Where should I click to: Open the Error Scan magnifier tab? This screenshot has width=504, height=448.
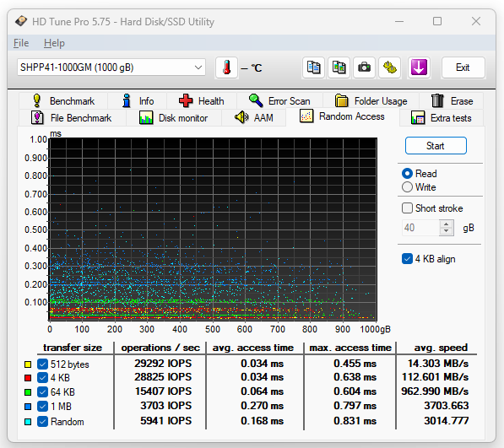coord(279,101)
